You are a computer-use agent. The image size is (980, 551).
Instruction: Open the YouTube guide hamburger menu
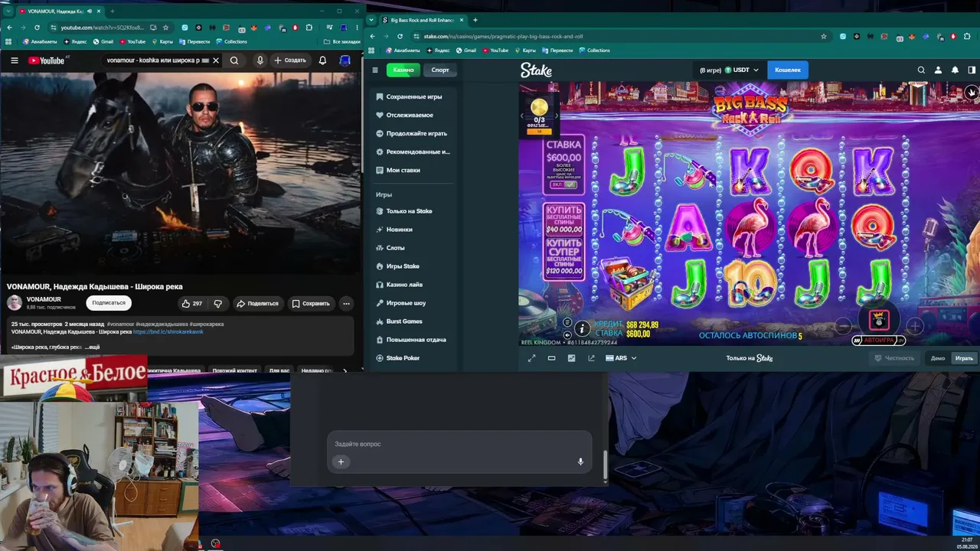click(14, 60)
